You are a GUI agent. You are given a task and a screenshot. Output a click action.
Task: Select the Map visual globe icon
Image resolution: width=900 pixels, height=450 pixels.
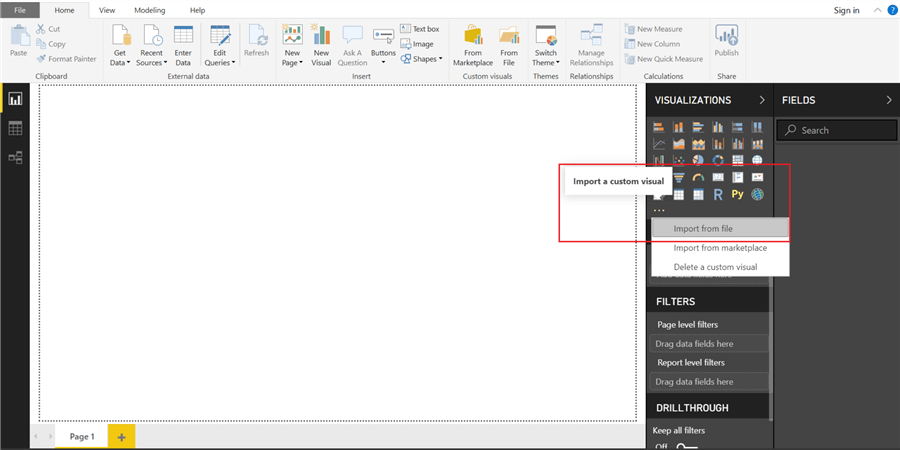[x=757, y=160]
